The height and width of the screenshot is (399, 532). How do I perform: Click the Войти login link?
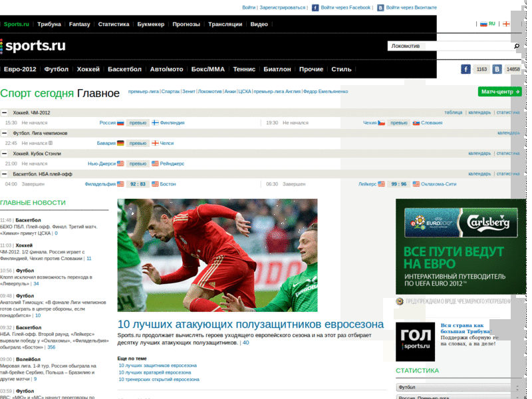tap(249, 7)
